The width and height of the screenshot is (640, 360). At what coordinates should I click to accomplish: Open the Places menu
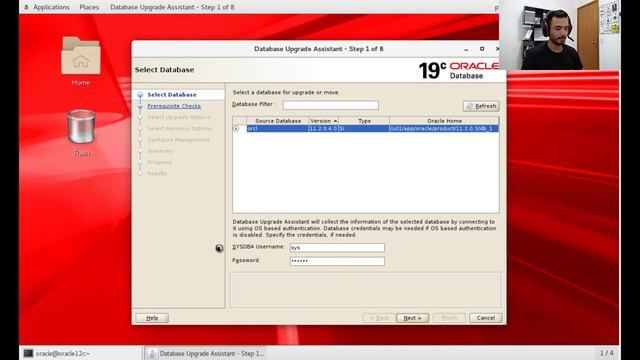89,7
